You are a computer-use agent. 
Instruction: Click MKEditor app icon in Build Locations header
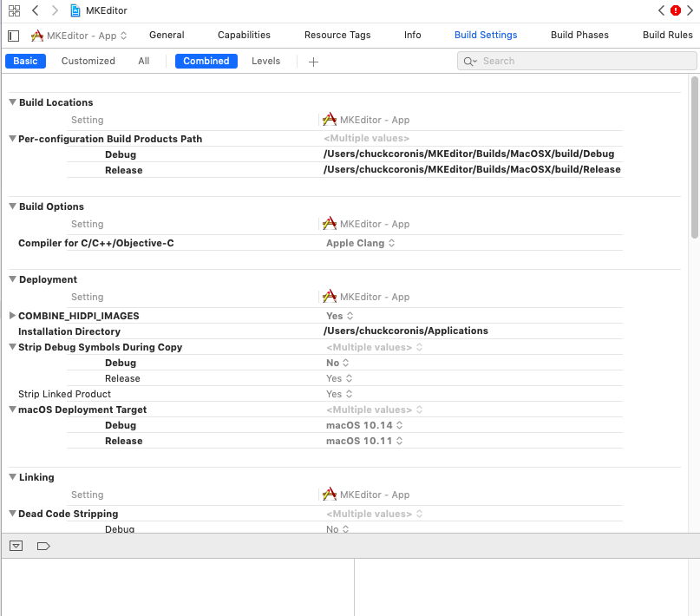[330, 120]
